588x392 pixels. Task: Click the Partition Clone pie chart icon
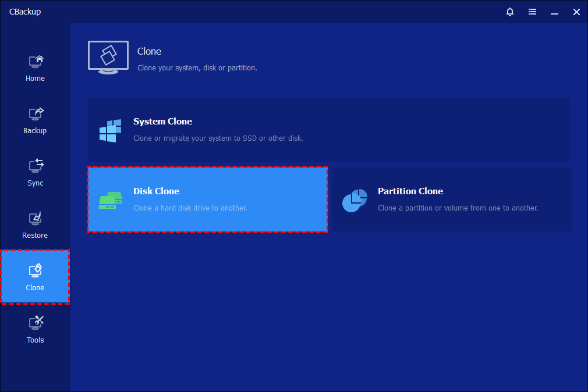click(x=355, y=200)
